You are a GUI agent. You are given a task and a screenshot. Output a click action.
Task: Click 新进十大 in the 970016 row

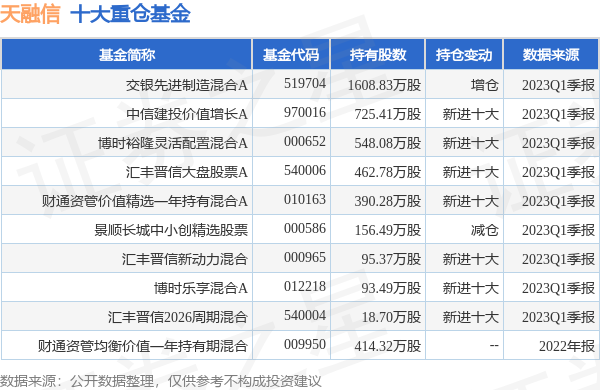[x=471, y=114]
